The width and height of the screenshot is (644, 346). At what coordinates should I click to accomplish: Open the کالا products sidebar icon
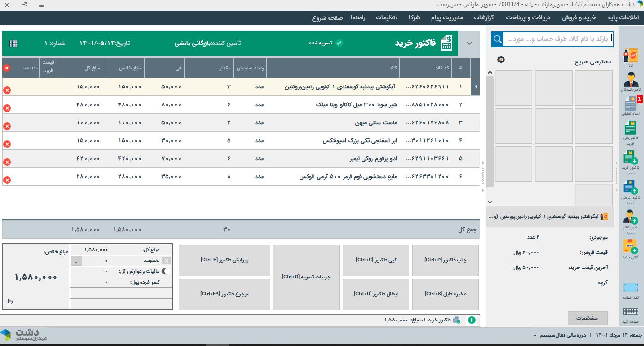pos(630,56)
